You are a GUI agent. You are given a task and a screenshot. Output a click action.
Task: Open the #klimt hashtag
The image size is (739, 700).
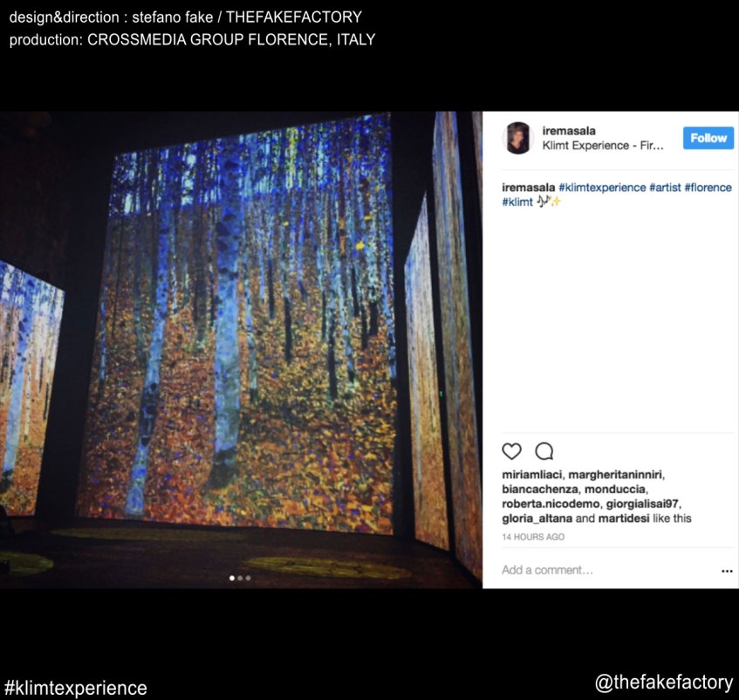517,202
